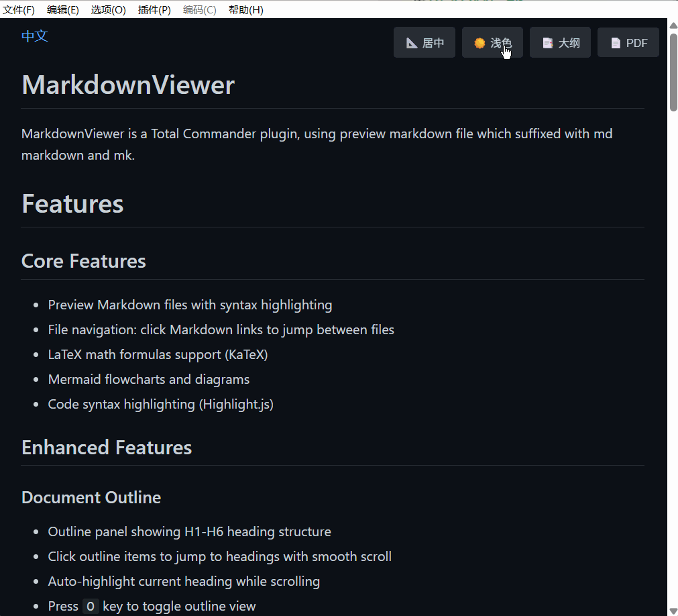Viewport: 678px width, 616px height.
Task: Switch to the 中文 language link
Action: coord(35,36)
